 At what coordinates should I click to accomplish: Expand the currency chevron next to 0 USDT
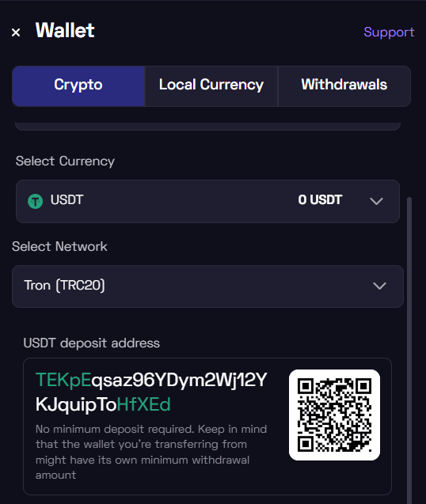tap(376, 202)
